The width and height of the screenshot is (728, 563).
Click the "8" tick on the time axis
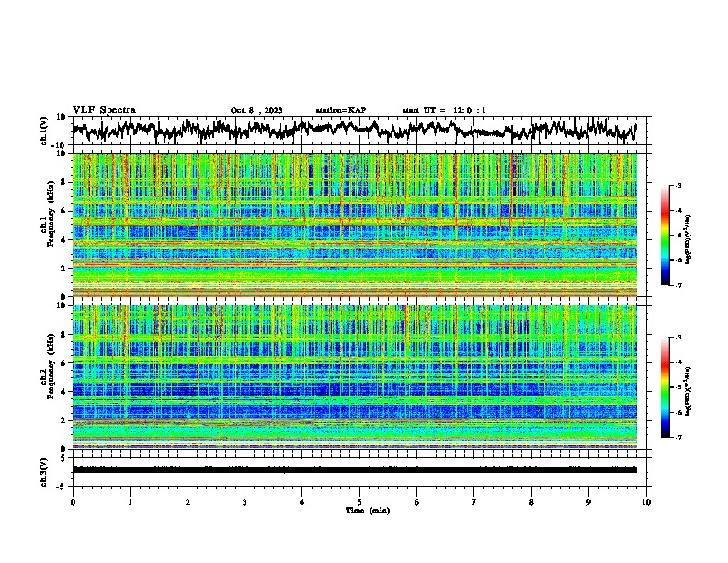531,502
